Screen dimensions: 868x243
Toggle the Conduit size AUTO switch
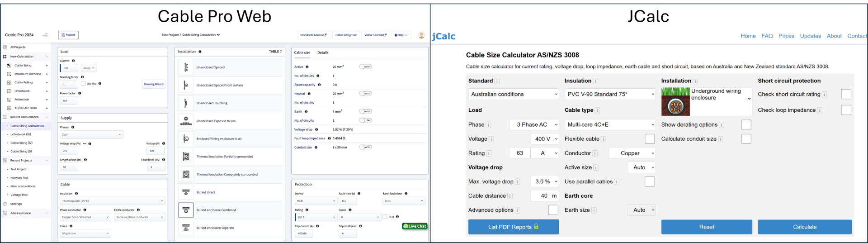365,147
